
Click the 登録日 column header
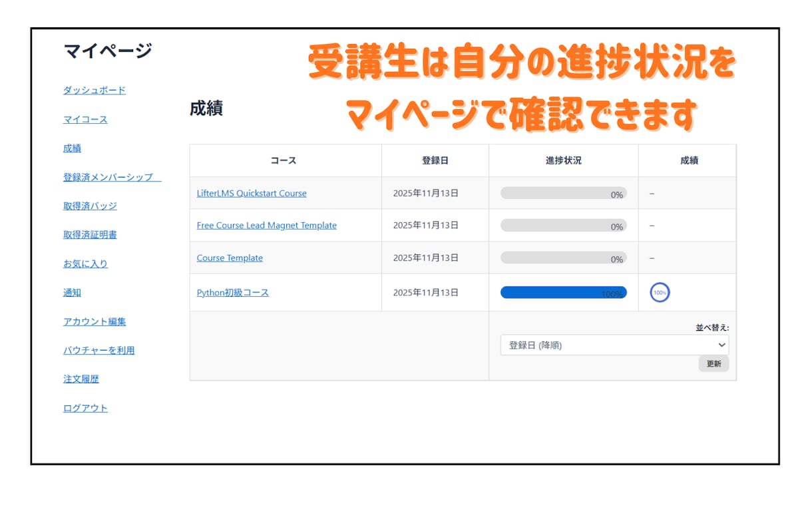435,160
